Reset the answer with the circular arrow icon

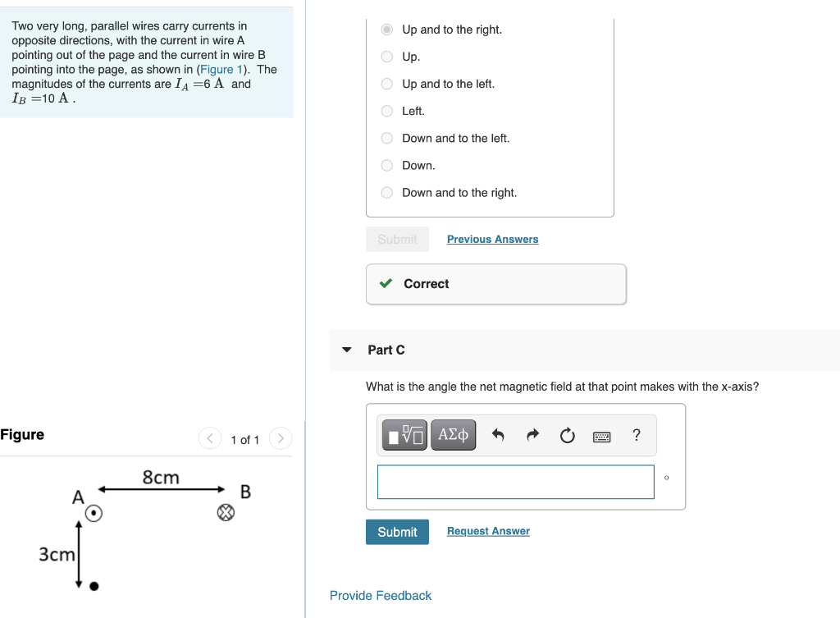click(568, 435)
